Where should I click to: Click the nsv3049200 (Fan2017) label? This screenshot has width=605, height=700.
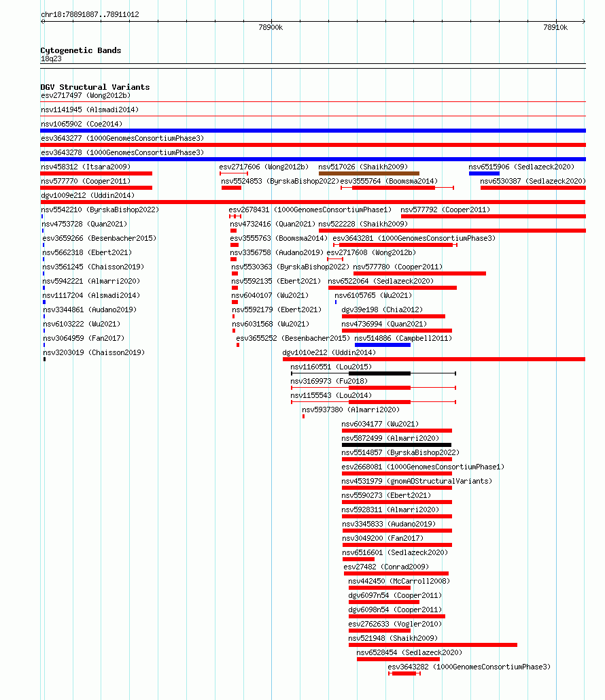click(x=382, y=538)
